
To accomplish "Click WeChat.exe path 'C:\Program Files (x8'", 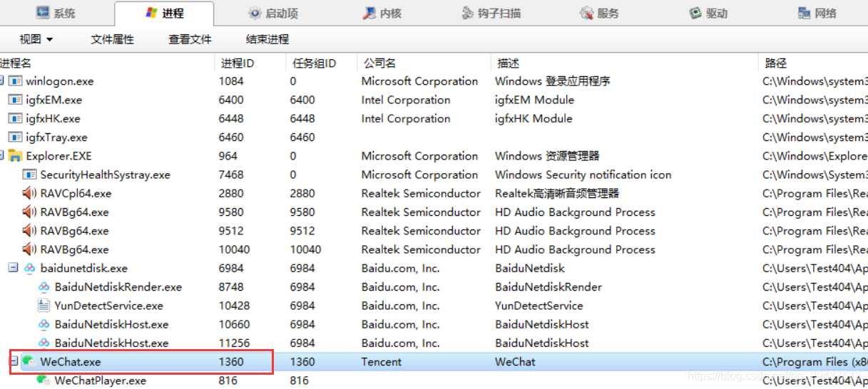I will pos(815,362).
